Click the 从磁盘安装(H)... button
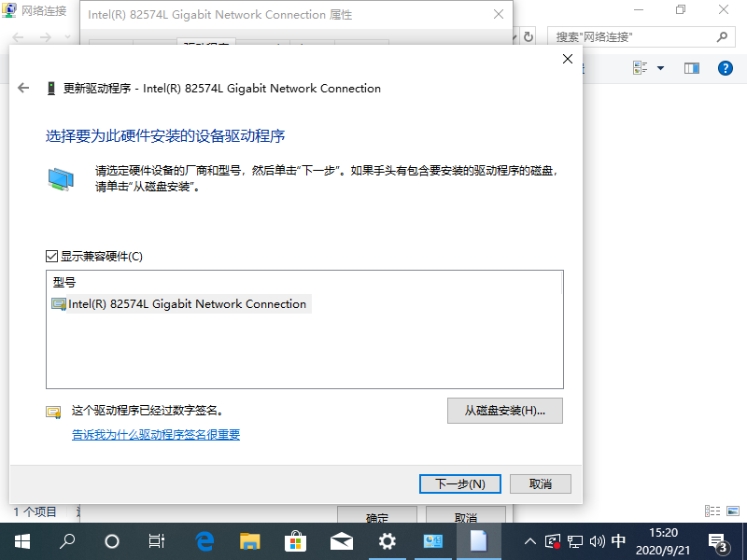Screen dimensions: 747x560 [x=505, y=411]
